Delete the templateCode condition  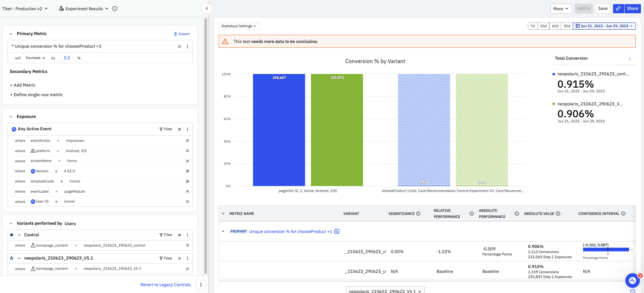(x=187, y=181)
